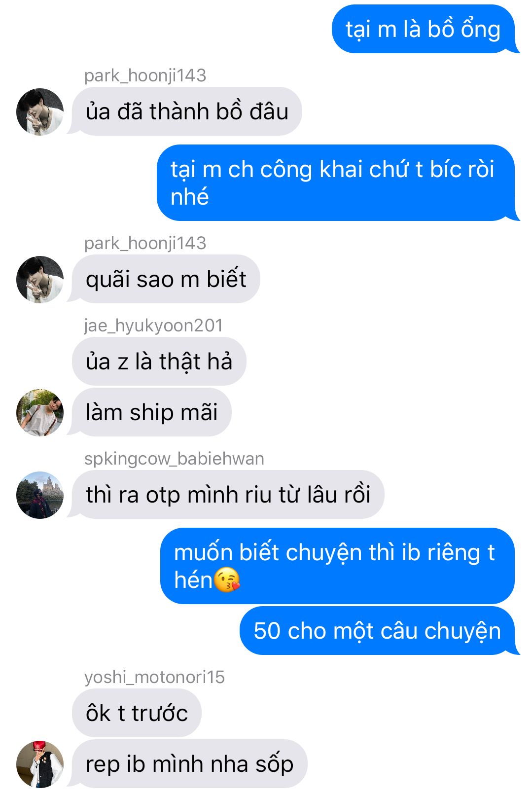Tap park_hoonji143 avatar beside "ủa đã thành bồ đâu"
Screen dimensions: 532x796
pos(40,112)
